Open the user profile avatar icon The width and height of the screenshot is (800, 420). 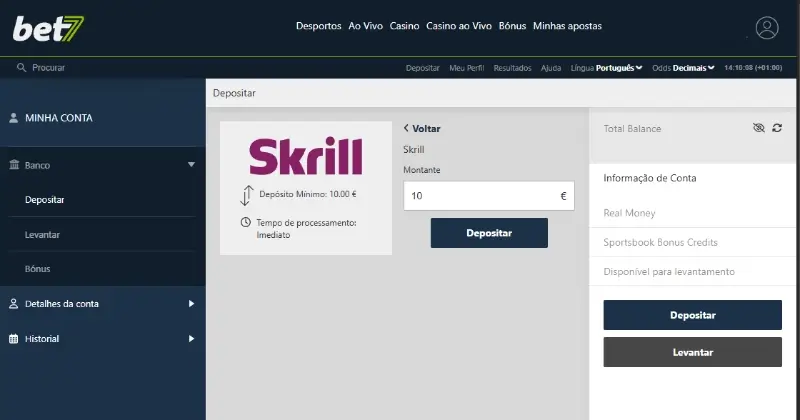(767, 28)
